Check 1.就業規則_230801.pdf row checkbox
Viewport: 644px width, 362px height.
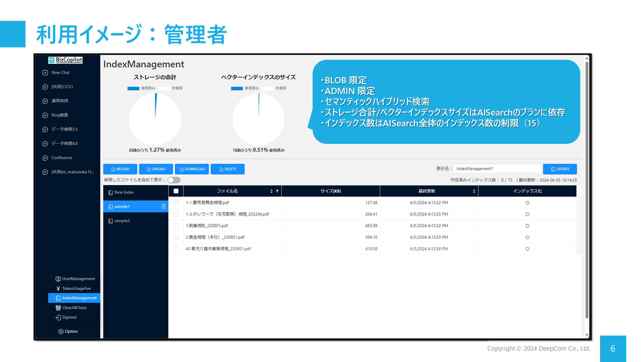[x=176, y=226]
